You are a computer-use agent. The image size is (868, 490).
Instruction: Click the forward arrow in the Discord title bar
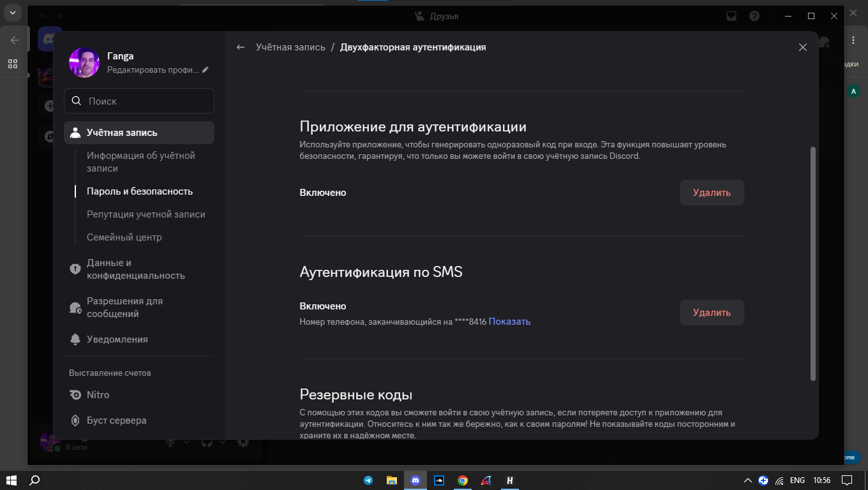coord(58,15)
